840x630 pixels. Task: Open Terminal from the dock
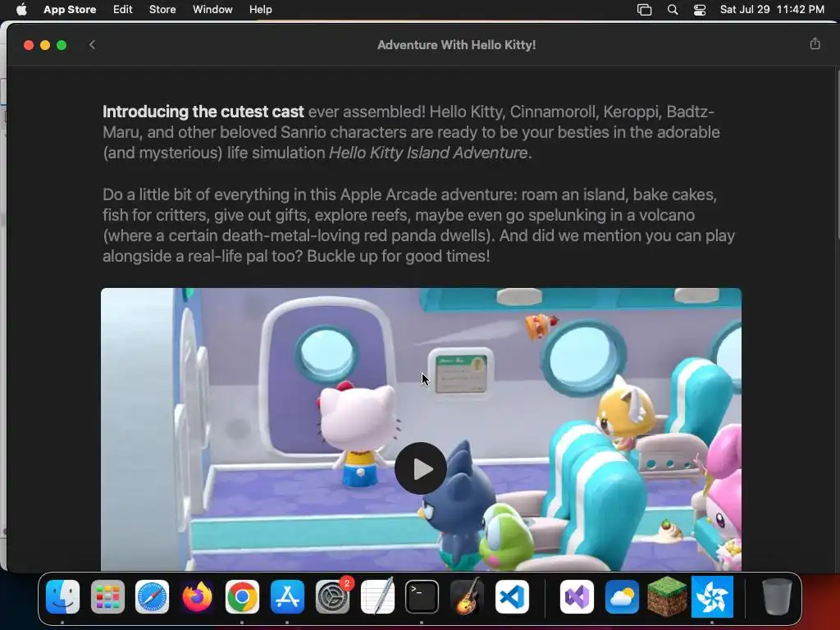pos(422,597)
